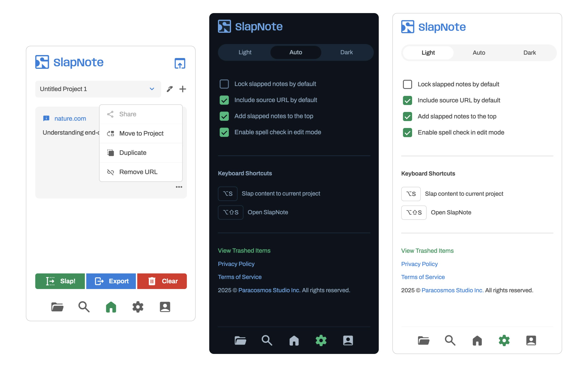
Task: Choose "Remove URL" from the context menu
Action: 138,172
